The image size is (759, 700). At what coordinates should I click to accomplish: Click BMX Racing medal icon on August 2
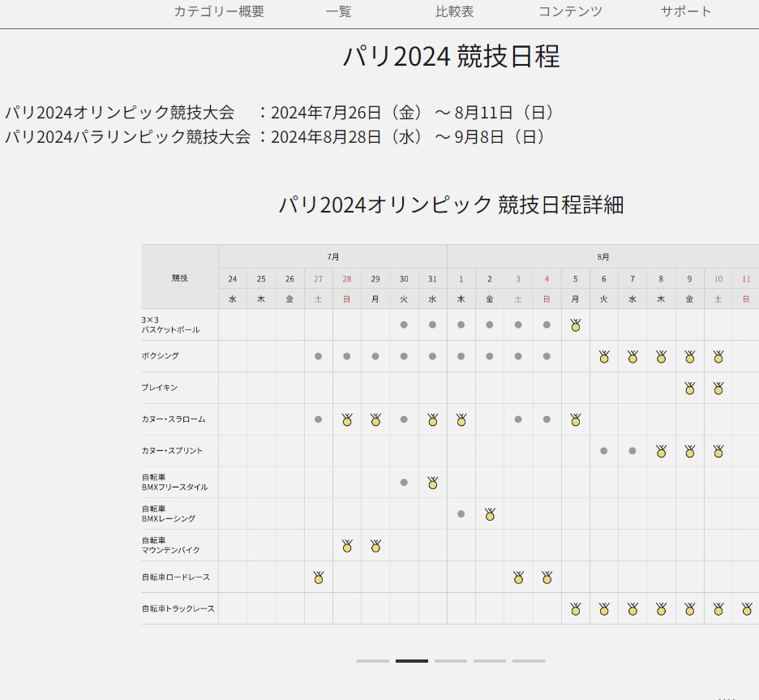coord(490,513)
